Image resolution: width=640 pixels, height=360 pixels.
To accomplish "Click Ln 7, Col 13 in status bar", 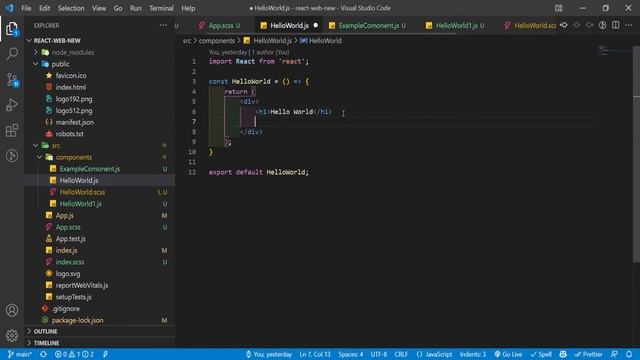I will 315,354.
